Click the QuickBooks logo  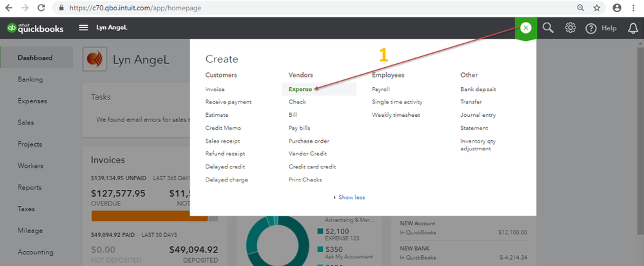(x=35, y=28)
